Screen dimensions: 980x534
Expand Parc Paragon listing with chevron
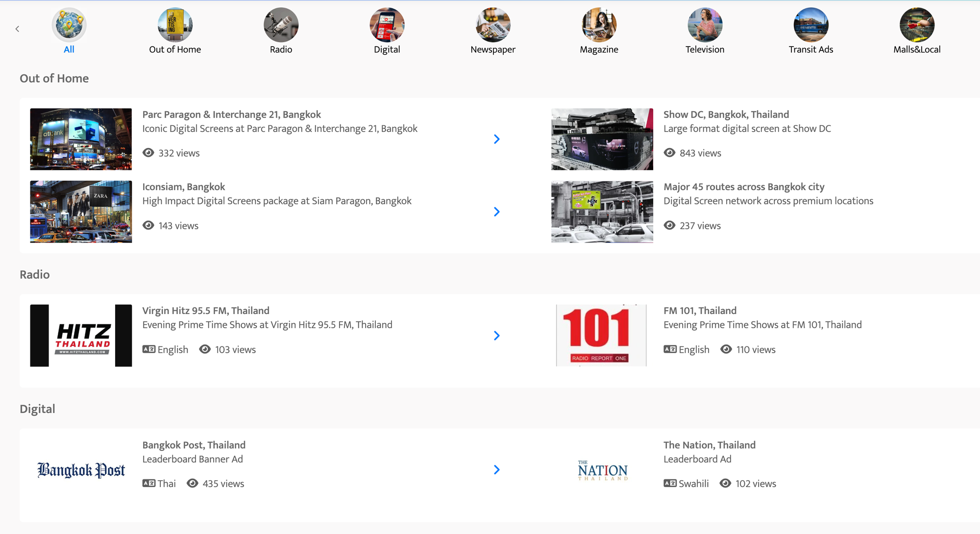click(497, 139)
